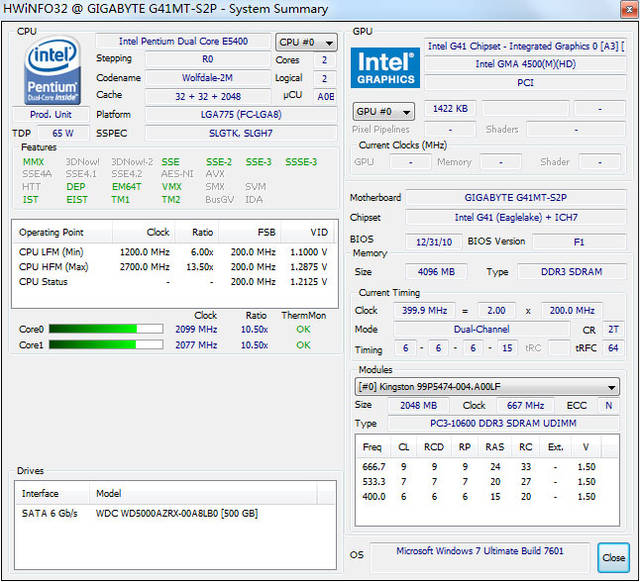Click the PCI bus type field
Screen dimensions: 640x582
525,83
